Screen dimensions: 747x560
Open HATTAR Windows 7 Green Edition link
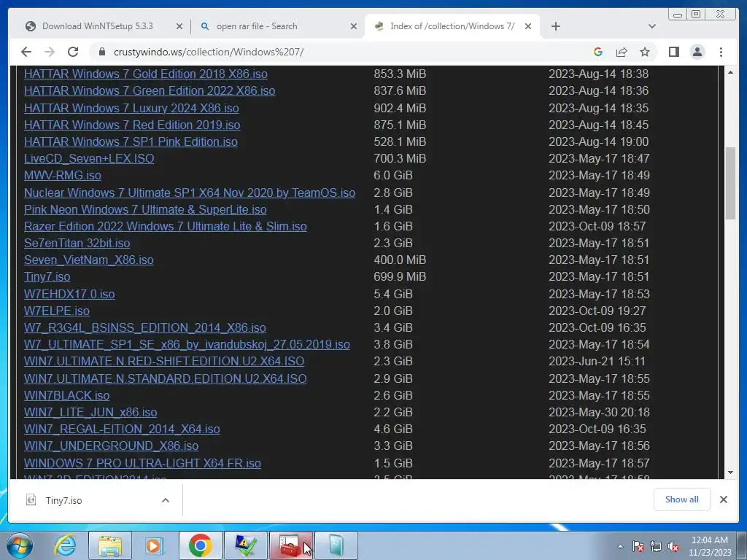click(x=150, y=90)
